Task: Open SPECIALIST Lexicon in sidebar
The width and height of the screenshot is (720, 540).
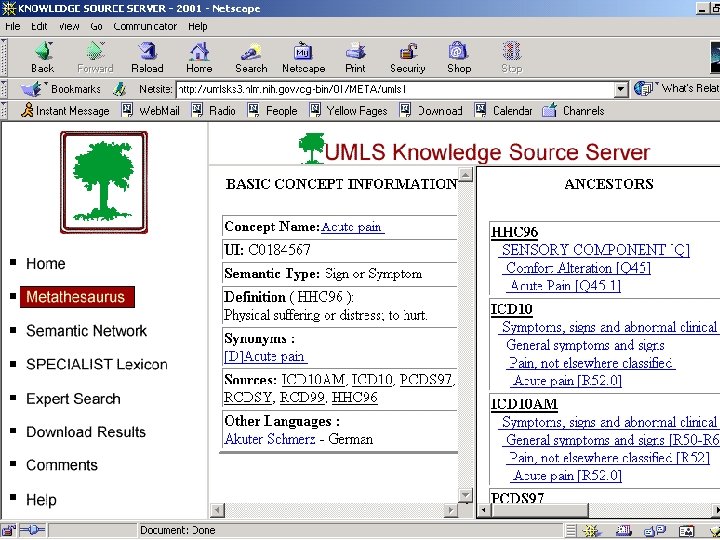Action: pos(97,364)
